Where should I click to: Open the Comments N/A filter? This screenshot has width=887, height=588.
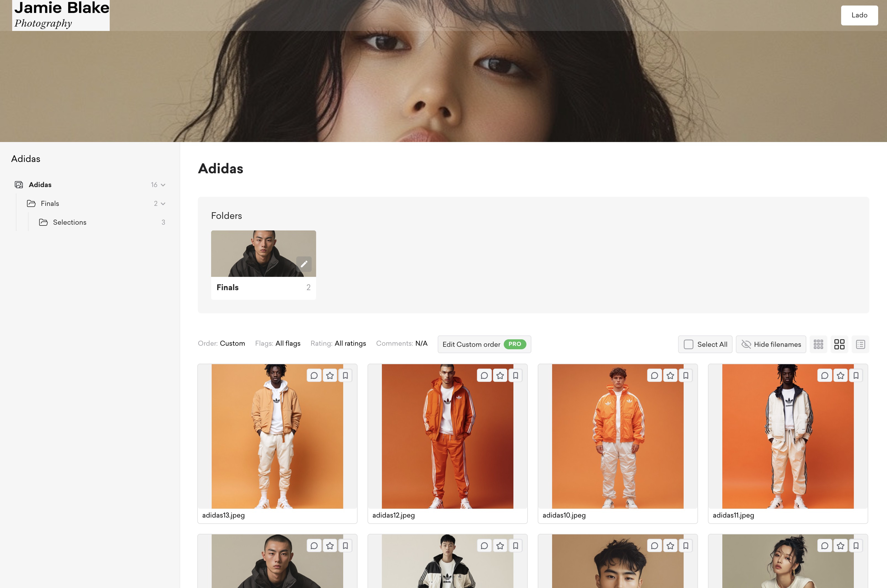tap(402, 343)
